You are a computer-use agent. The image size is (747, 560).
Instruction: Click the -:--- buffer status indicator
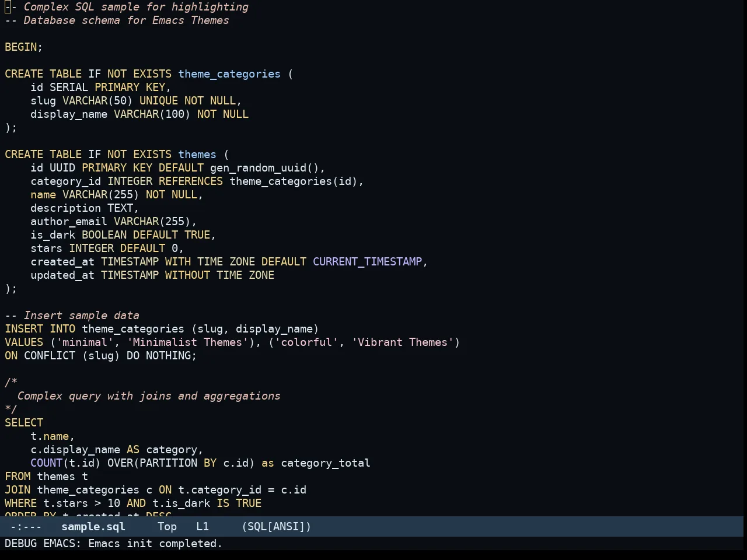[x=26, y=527]
